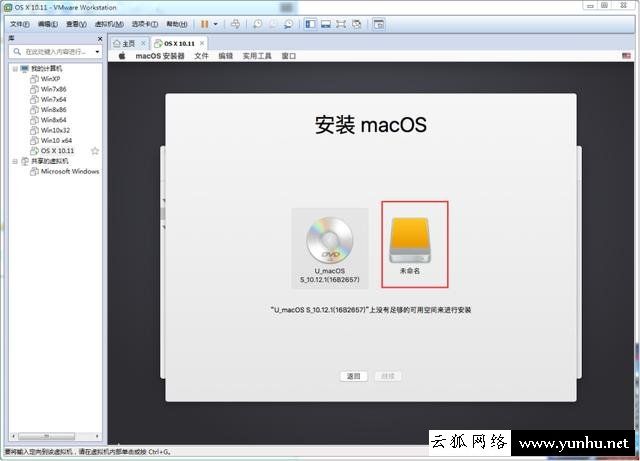Screen dimensions: 640x461
Task: Open the 编辑 menu in VMware menu bar
Action: tap(48, 24)
